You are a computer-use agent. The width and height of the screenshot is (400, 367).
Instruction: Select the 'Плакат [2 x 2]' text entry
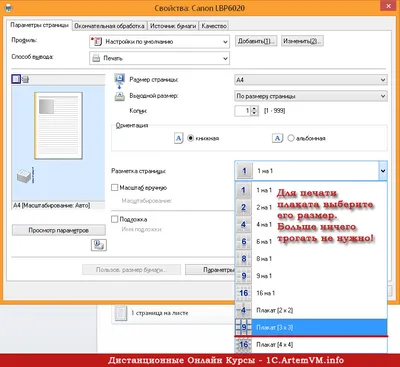275,310
